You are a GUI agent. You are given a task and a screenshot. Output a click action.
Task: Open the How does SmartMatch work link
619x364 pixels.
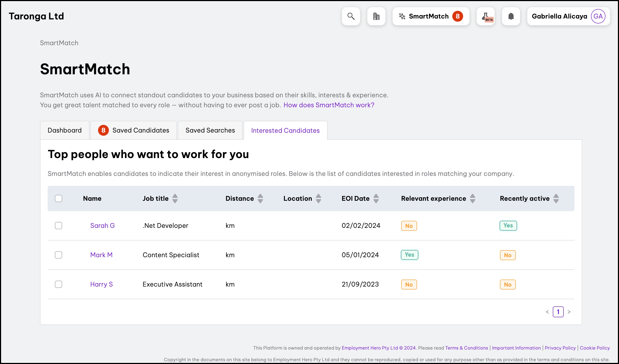[x=329, y=105]
